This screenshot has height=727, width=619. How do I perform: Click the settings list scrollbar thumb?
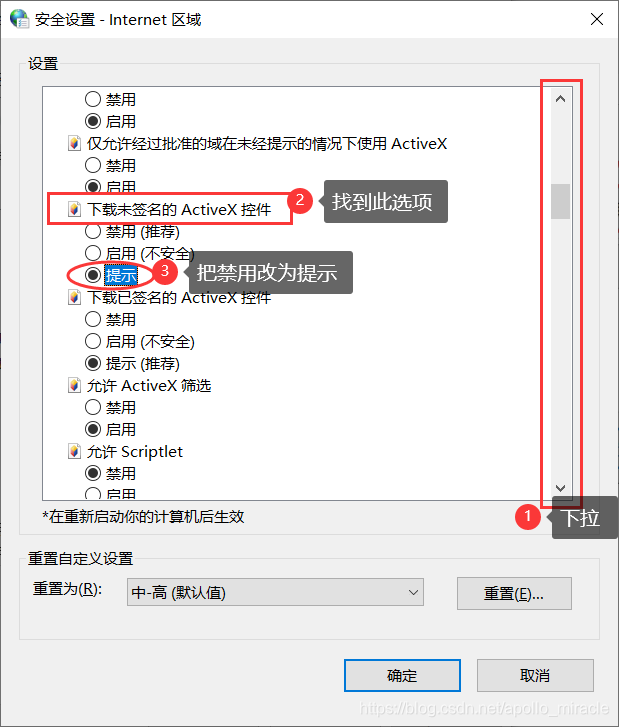click(560, 201)
